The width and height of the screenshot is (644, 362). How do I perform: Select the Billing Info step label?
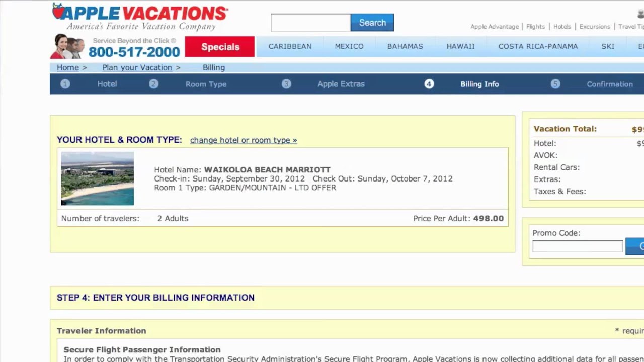pos(479,84)
